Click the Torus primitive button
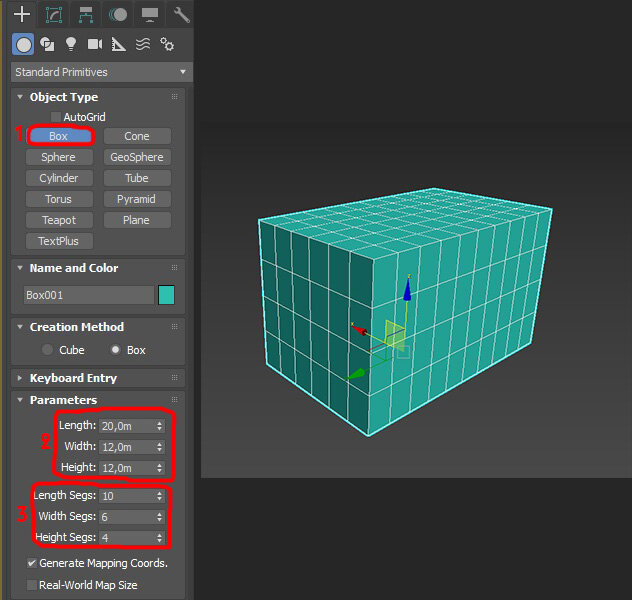 59,199
